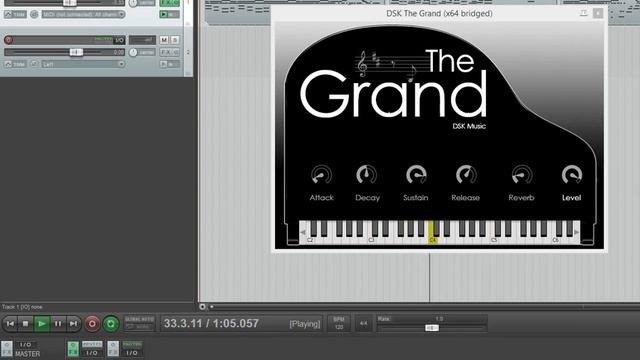640x360 pixels.
Task: Shift piano keyboard left with arrow
Action: click(303, 232)
